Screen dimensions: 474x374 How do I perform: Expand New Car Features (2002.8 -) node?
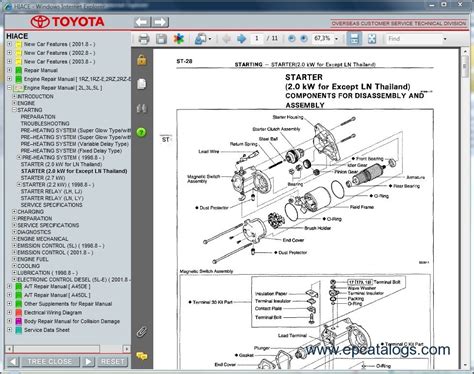(x=9, y=53)
